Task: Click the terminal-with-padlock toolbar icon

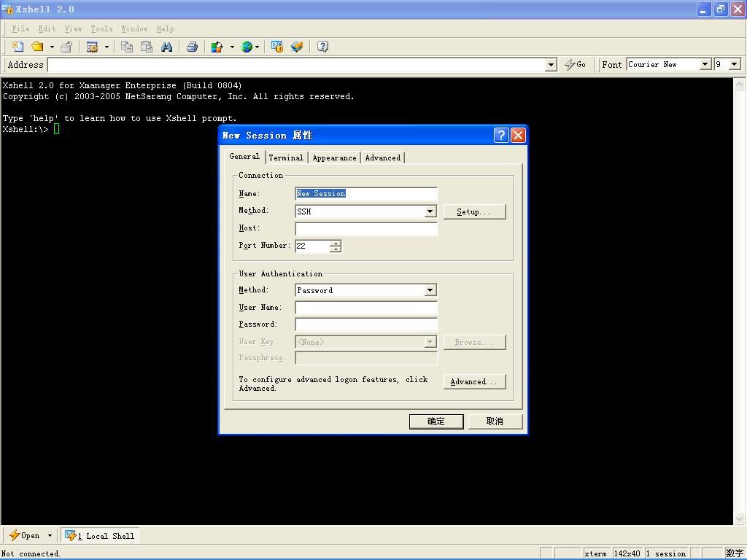Action: (x=276, y=46)
